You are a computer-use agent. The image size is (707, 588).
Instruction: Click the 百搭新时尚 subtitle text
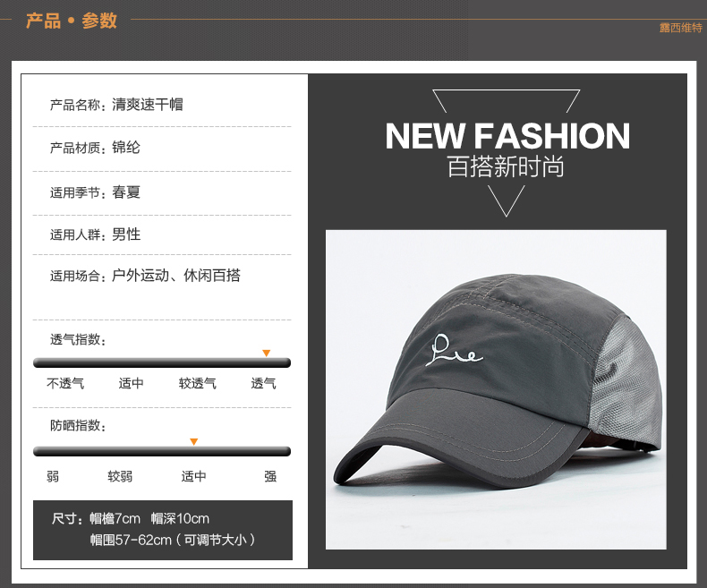click(506, 166)
